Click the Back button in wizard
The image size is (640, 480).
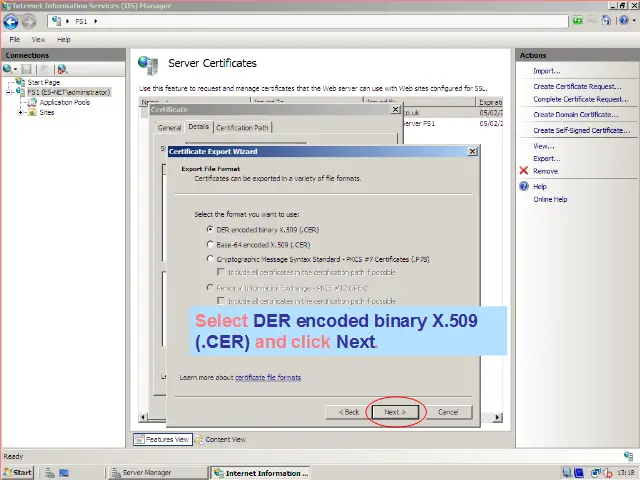click(x=349, y=412)
